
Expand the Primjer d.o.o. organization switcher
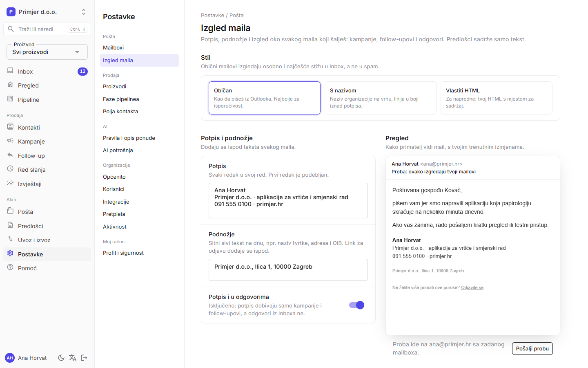click(x=47, y=12)
